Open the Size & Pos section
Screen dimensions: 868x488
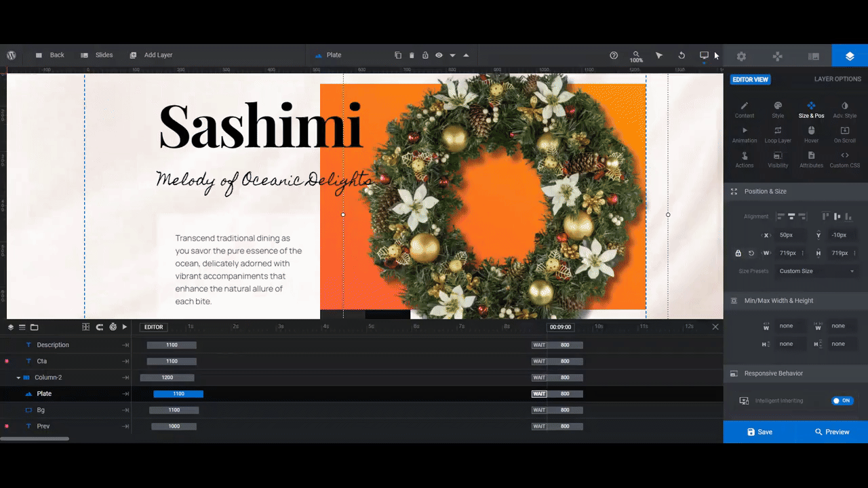[811, 110]
